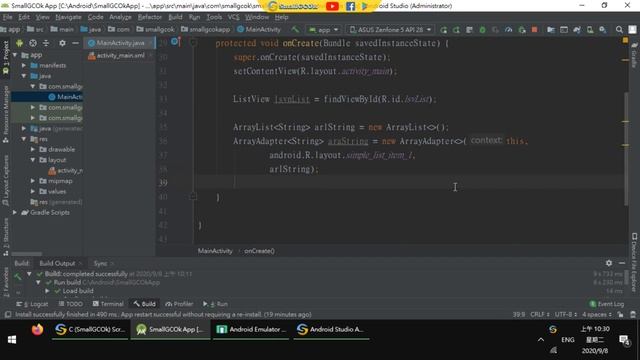Screen dimensions: 640x360
Task: Click the Build panel hammer rebuild icon
Action: point(18,277)
